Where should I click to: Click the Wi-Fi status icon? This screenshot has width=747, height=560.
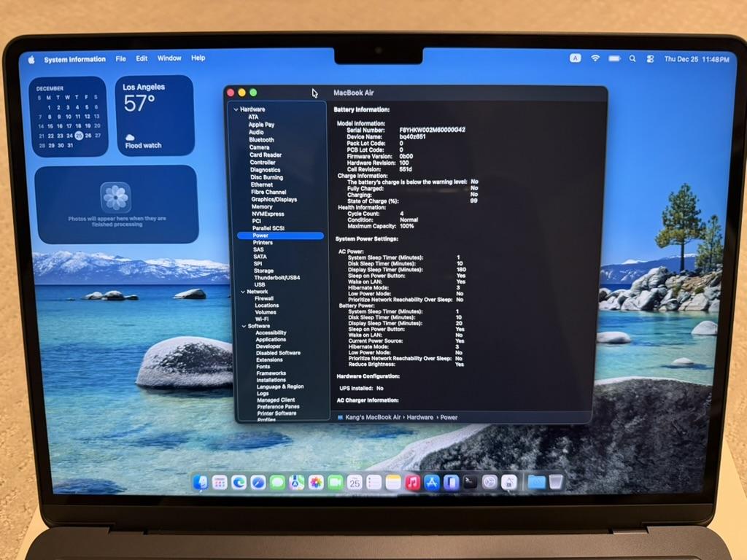pos(595,58)
